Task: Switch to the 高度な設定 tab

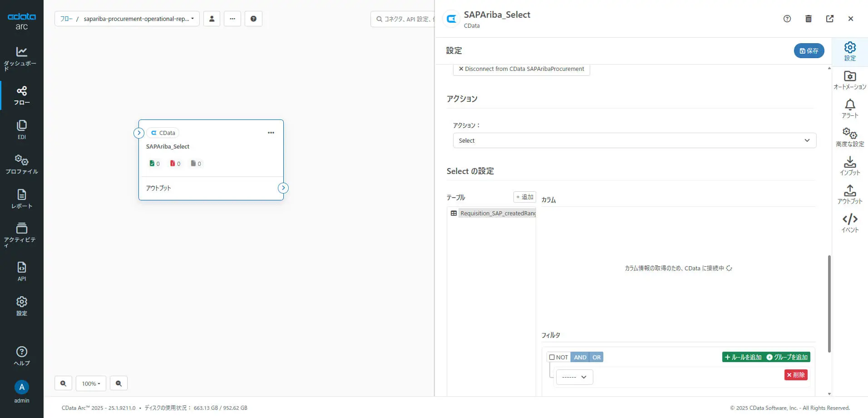Action: pos(850,138)
